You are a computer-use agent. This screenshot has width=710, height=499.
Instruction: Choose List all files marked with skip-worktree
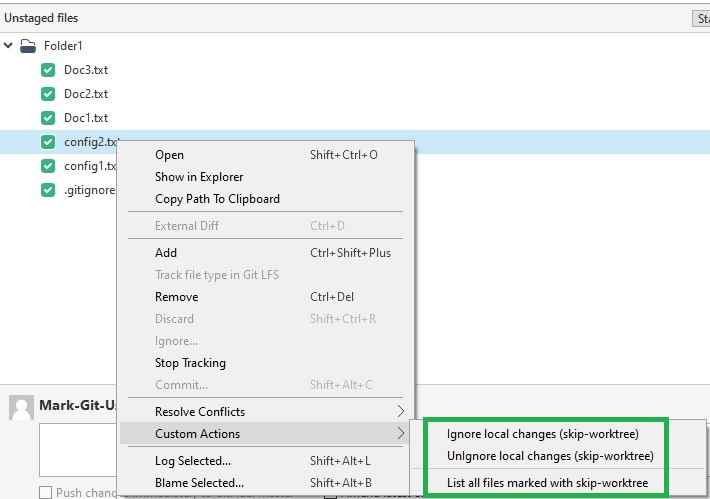(x=547, y=483)
